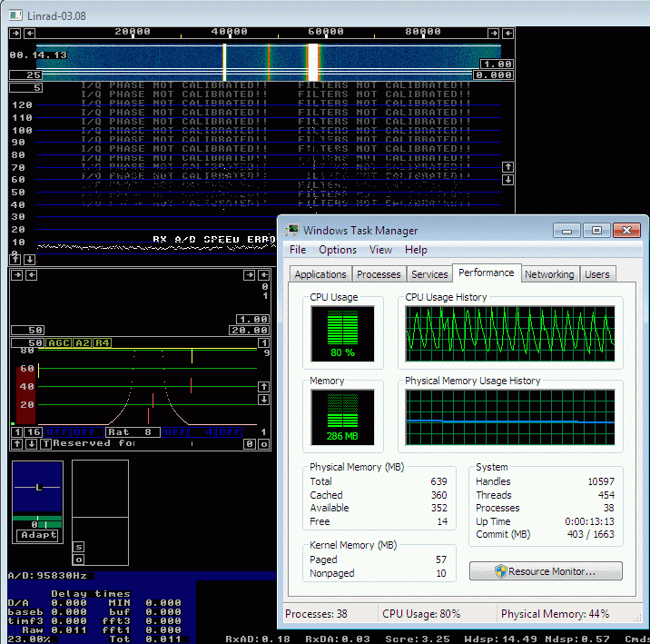Click the lower green bar next to the 0
Screen dimensions: 650x644
(x=50, y=525)
